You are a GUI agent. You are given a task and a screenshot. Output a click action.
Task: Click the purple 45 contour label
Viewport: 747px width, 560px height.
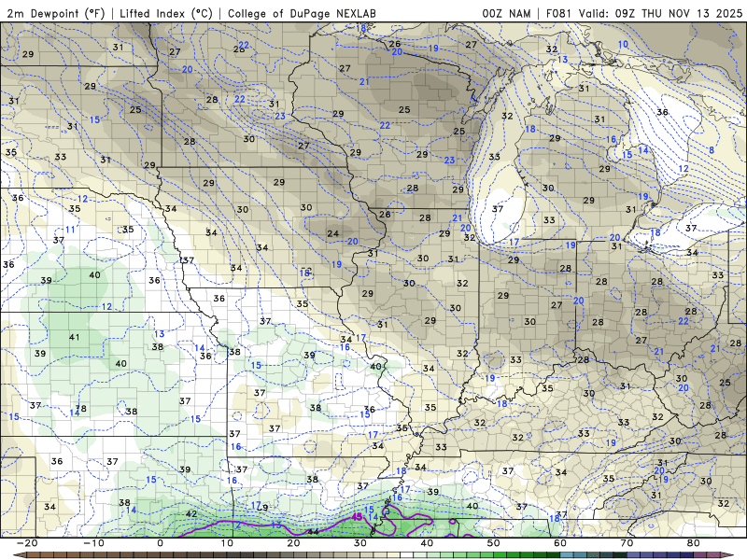[357, 516]
